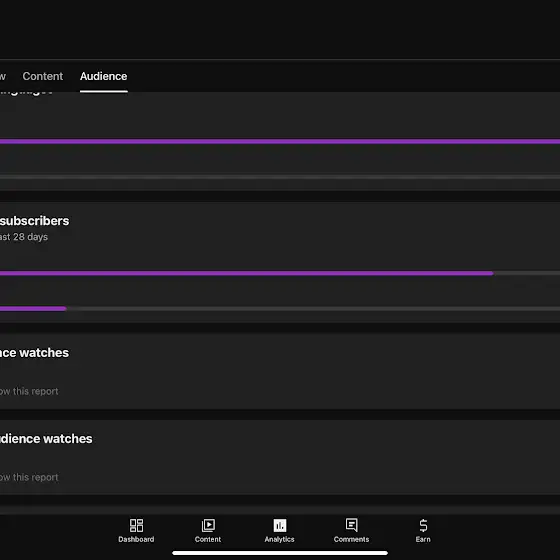Tap the Earn dollar sign icon
The image size is (560, 560).
[x=423, y=525]
